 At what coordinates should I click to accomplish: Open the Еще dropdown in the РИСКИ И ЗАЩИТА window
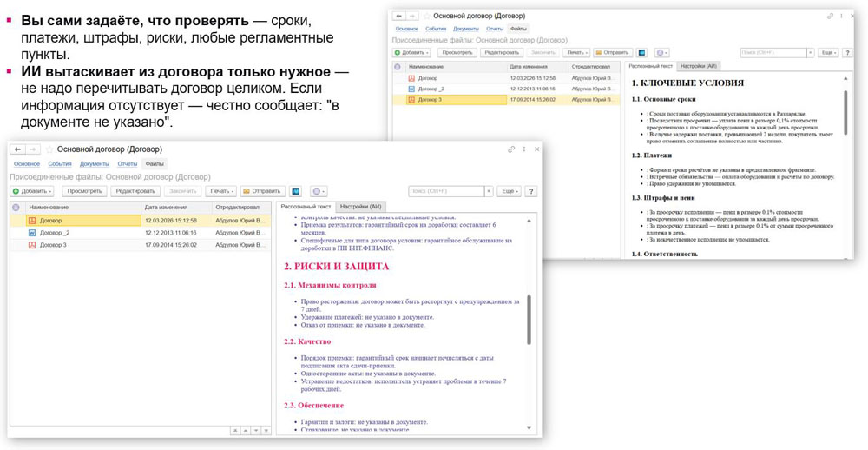pos(508,191)
